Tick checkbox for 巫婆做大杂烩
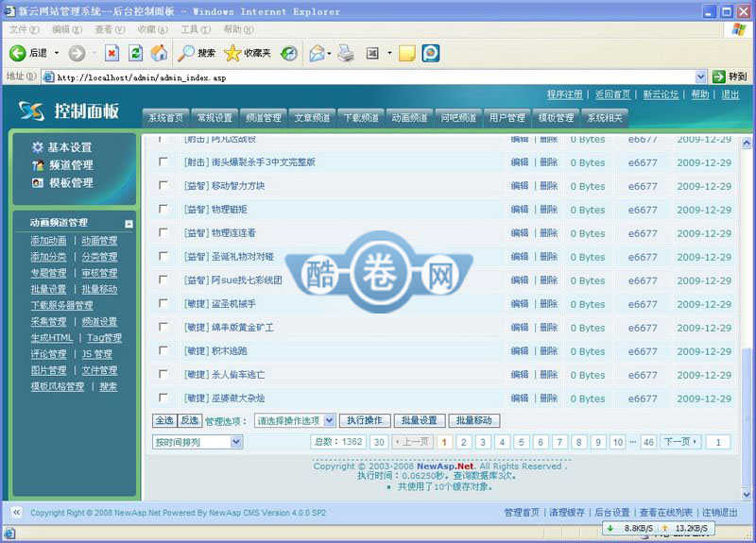This screenshot has height=543, width=756. pos(163,398)
